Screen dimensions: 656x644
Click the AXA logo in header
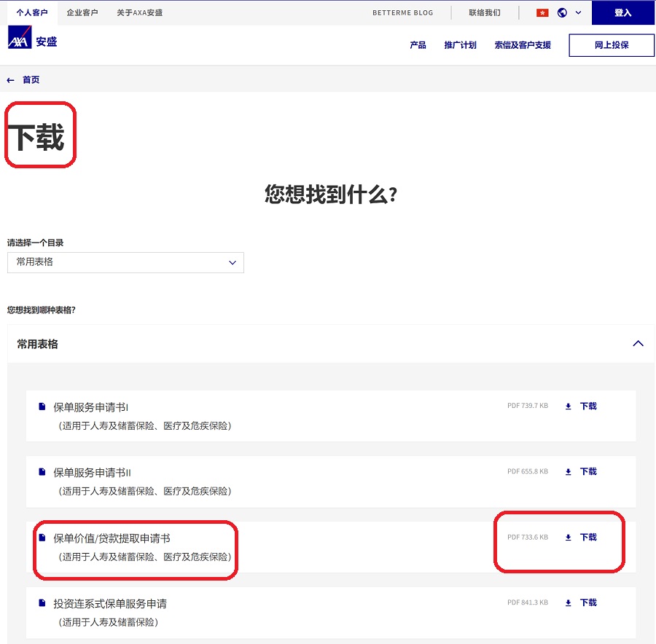tap(20, 38)
